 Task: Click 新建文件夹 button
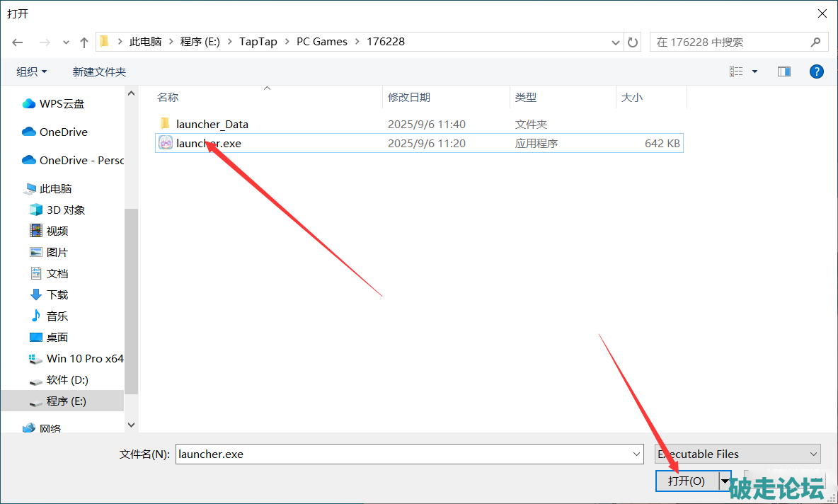click(99, 71)
